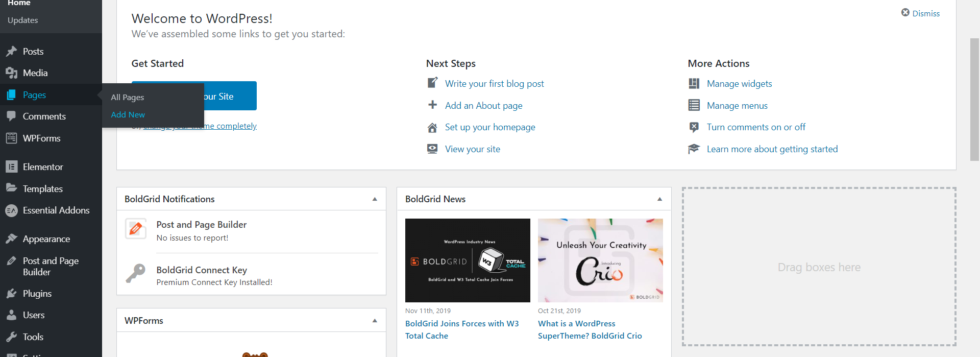980x357 pixels.
Task: Click the Post and Page Builder pencil icon
Action: 11,261
